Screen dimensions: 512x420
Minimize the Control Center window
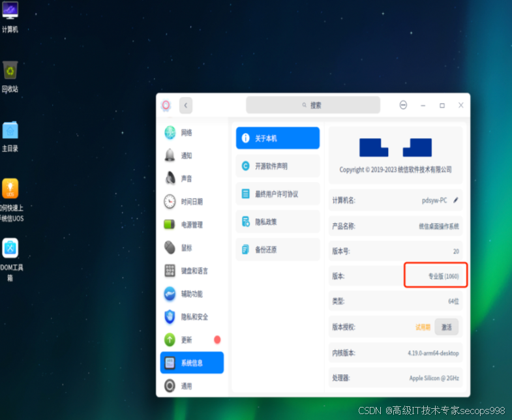(x=423, y=106)
